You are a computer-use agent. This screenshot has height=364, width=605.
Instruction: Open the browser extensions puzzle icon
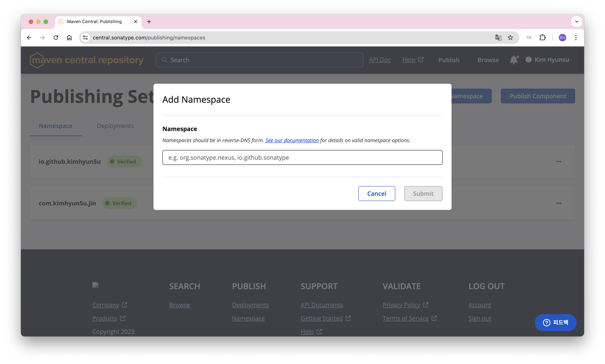(x=542, y=38)
